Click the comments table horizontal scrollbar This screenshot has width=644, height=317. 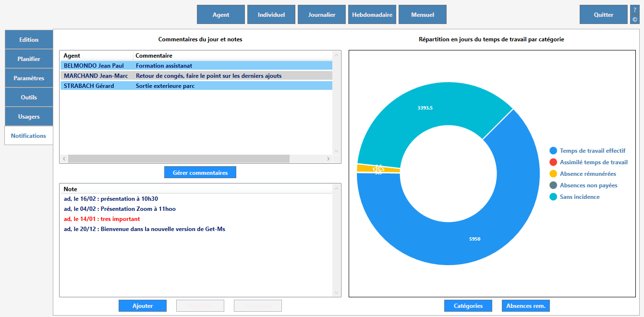(x=179, y=158)
